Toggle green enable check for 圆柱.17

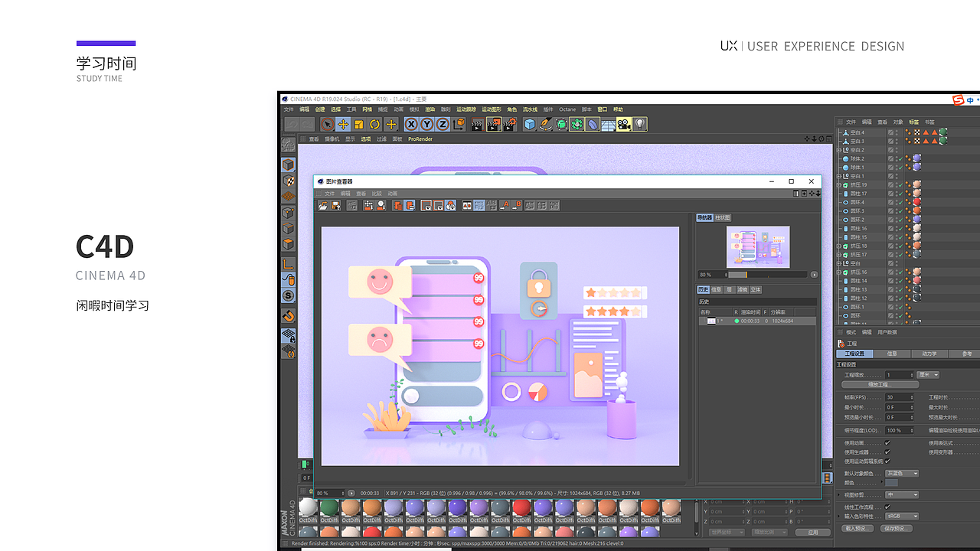click(x=899, y=194)
